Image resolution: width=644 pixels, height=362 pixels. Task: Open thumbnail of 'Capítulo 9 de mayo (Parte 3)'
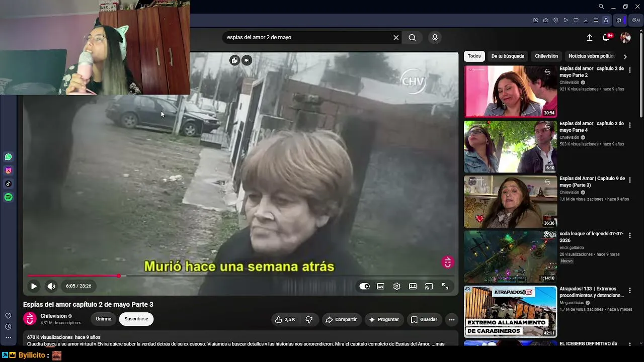pyautogui.click(x=510, y=201)
